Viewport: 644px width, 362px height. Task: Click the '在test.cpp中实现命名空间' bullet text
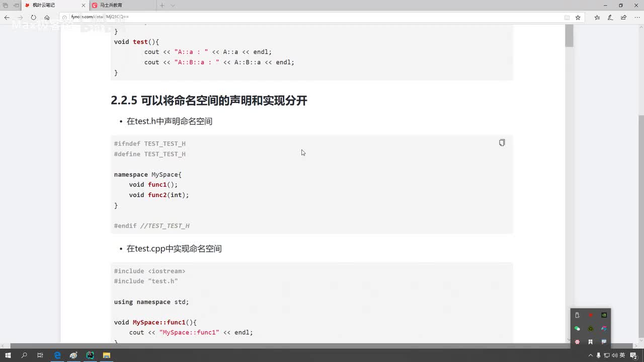tap(174, 248)
